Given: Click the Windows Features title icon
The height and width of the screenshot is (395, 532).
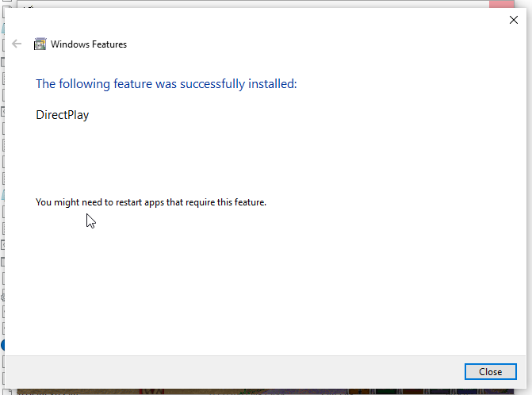Looking at the screenshot, I should pos(40,44).
